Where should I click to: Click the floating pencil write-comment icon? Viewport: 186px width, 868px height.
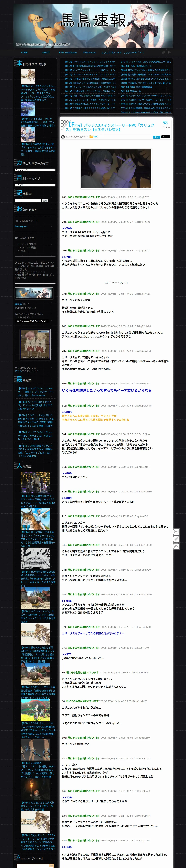176,539
